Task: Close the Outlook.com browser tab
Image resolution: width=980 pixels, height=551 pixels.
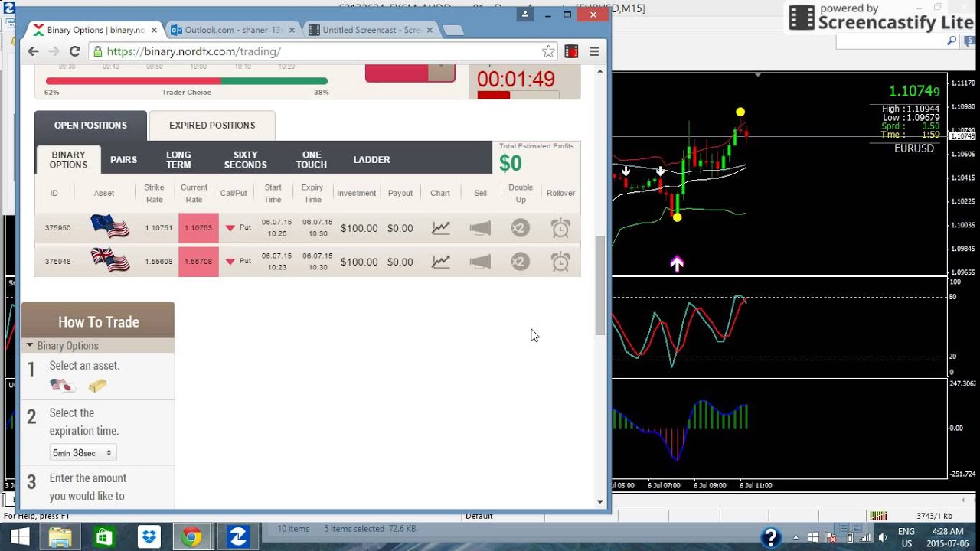Action: click(292, 30)
